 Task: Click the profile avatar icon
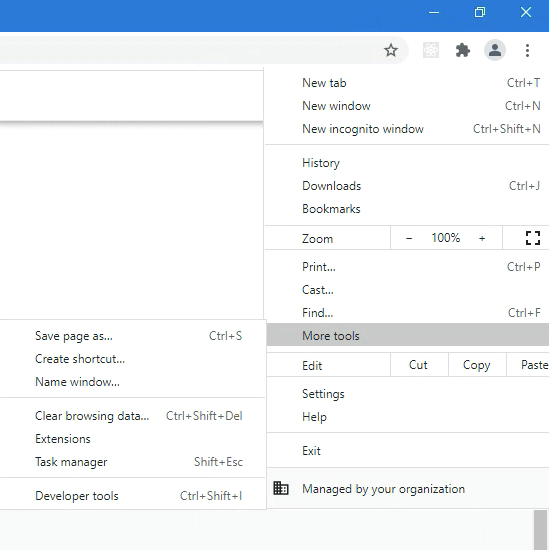click(x=495, y=50)
